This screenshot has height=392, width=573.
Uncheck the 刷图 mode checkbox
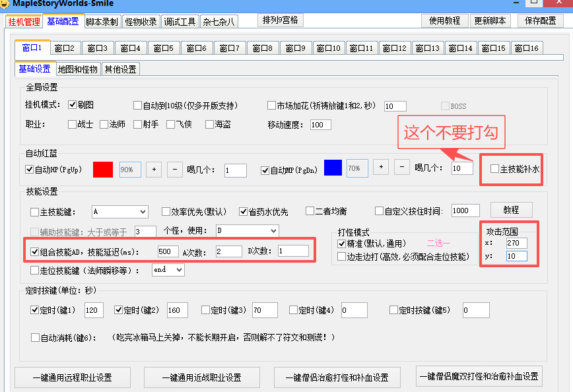click(x=73, y=106)
